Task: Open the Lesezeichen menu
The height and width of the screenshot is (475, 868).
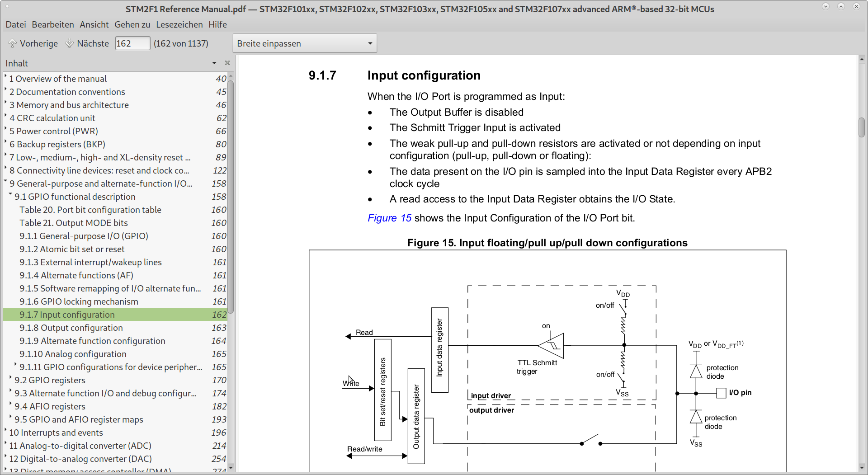Action: (179, 24)
